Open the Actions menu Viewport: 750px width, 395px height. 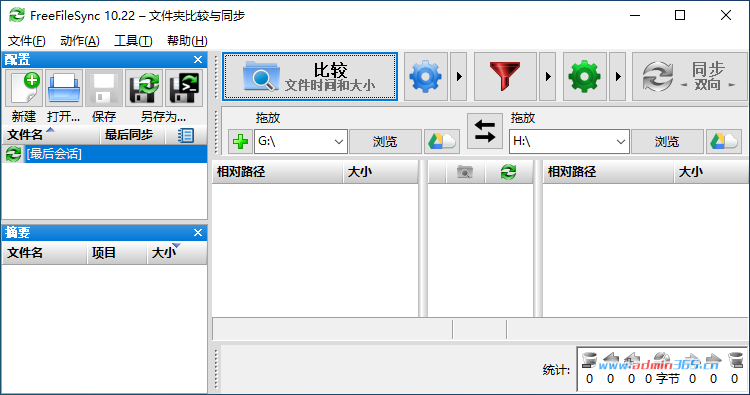click(x=80, y=41)
